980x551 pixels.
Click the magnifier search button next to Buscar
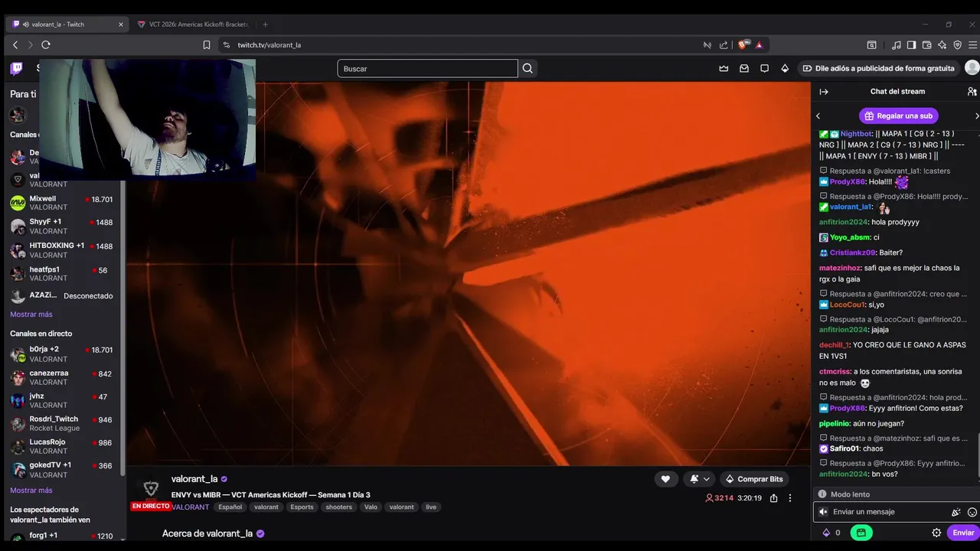pyautogui.click(x=528, y=69)
